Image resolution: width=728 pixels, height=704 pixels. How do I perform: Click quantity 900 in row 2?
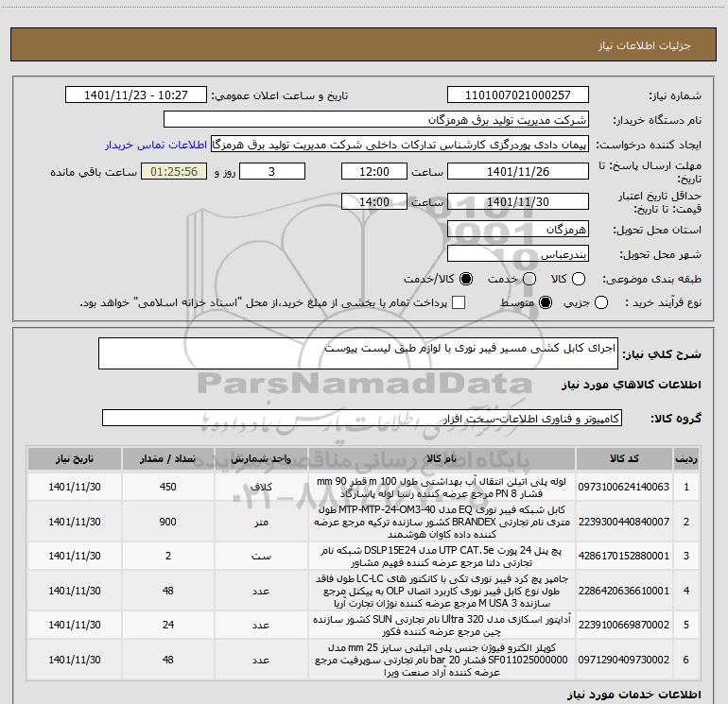[x=168, y=522]
